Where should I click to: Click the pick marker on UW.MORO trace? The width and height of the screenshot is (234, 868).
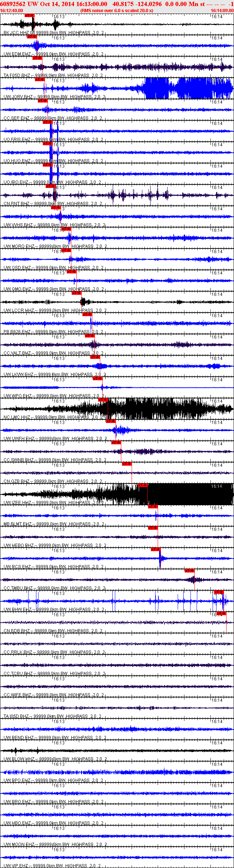(66, 229)
